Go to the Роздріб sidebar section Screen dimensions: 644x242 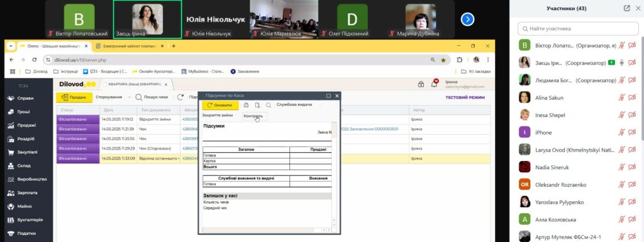pos(26,139)
